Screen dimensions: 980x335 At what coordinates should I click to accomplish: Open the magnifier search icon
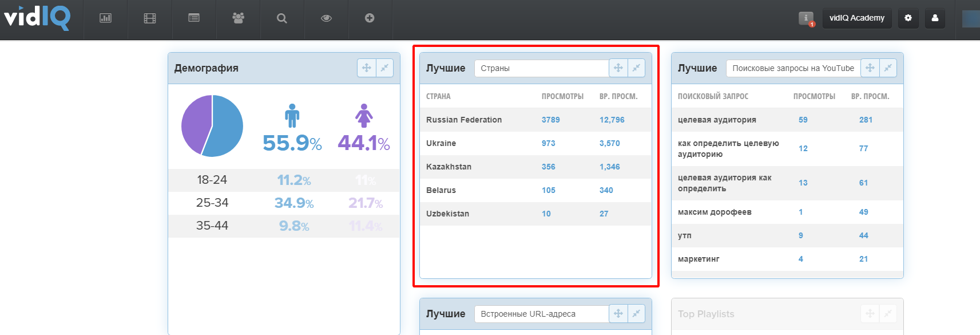click(x=282, y=18)
